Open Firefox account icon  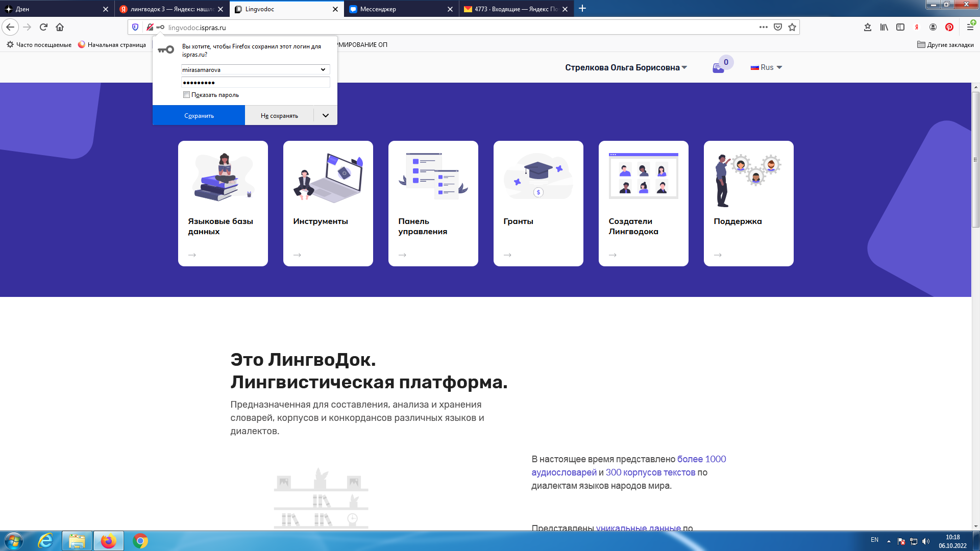tap(933, 27)
